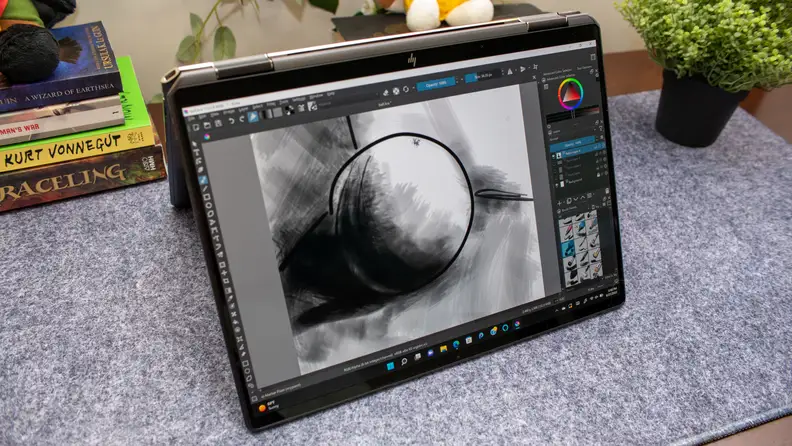
Task: Reload the original brush preset
Action: click(406, 89)
